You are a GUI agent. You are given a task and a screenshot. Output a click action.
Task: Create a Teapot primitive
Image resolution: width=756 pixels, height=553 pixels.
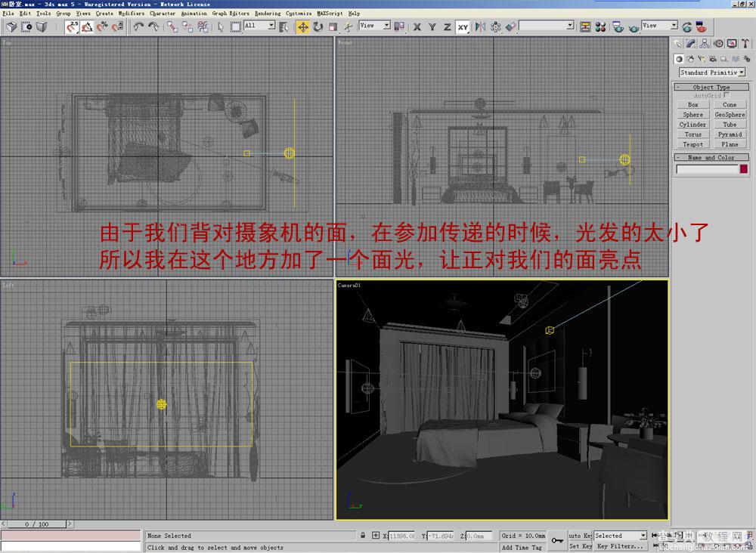692,144
